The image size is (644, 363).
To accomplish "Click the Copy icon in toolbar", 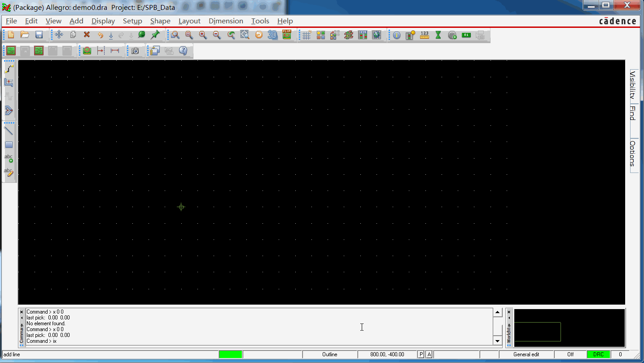I will click(73, 35).
